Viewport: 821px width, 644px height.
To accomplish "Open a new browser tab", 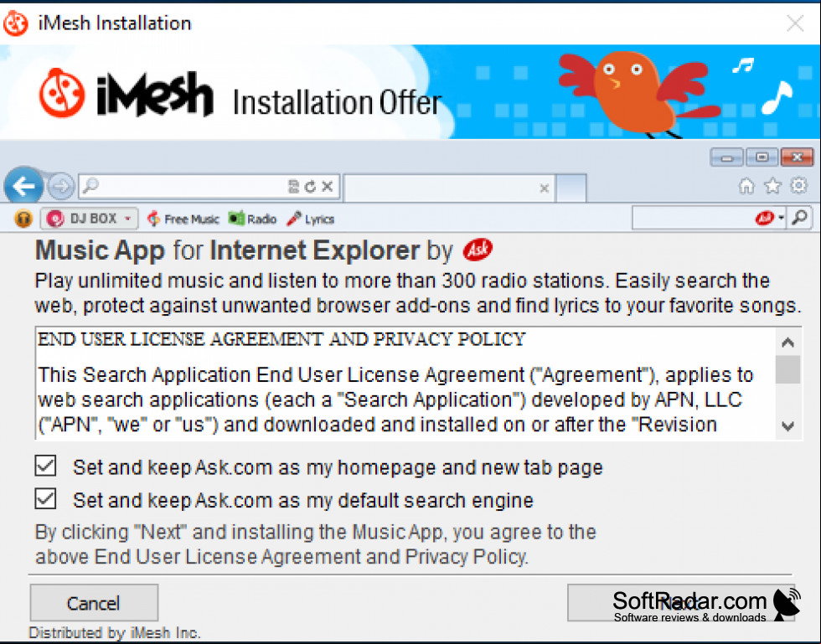I will pos(571,188).
